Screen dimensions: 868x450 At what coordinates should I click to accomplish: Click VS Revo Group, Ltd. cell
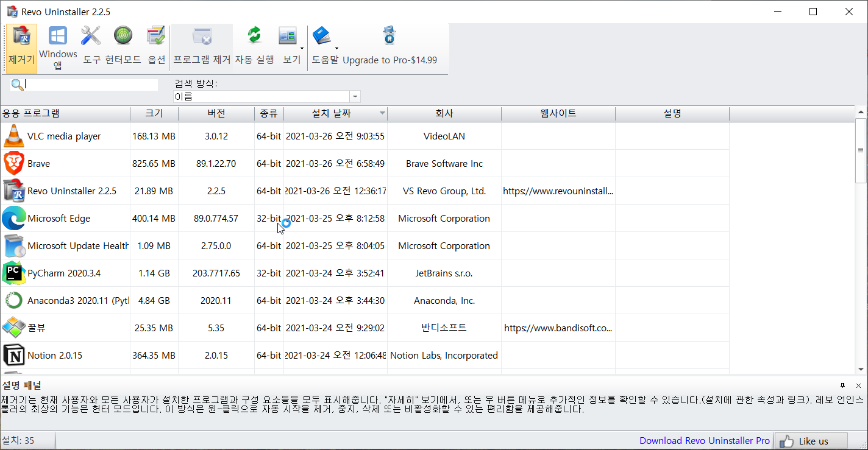[x=444, y=191]
